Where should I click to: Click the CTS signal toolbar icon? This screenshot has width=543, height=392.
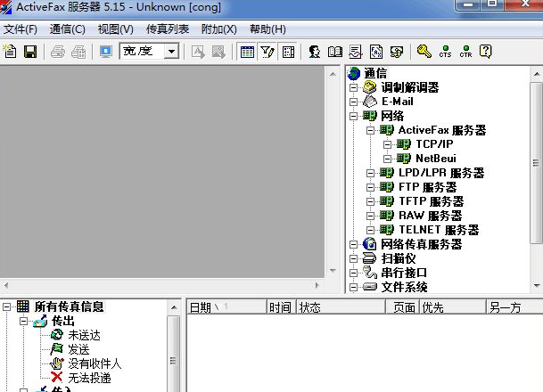click(x=445, y=52)
